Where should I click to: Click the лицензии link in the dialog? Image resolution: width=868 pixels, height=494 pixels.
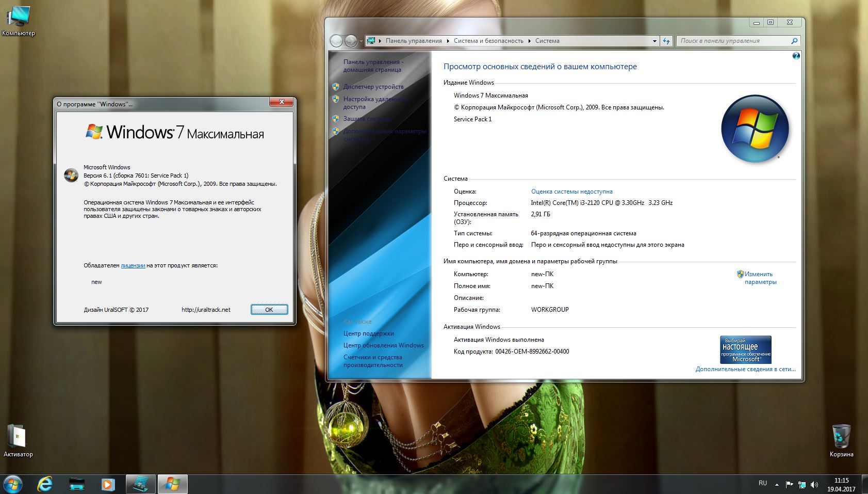point(133,265)
